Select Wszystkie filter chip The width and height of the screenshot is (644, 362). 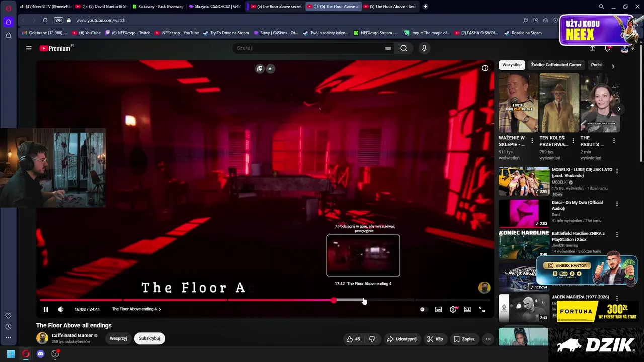coord(512,65)
